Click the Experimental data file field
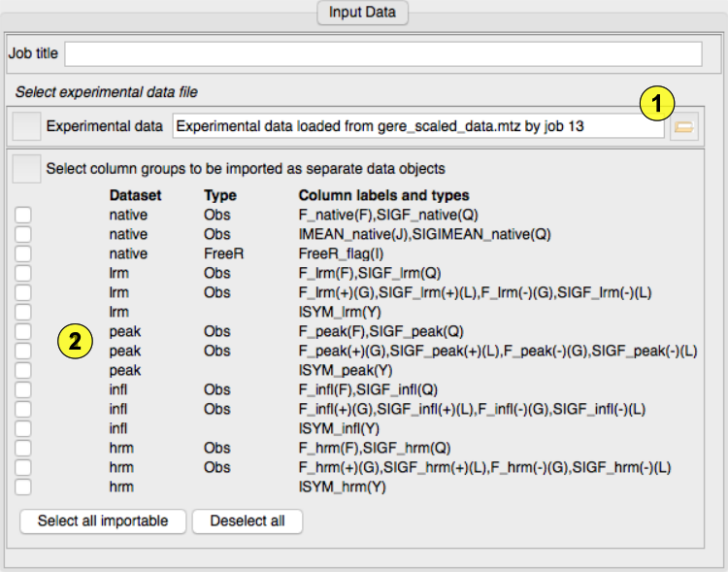728x572 pixels. coord(417,126)
